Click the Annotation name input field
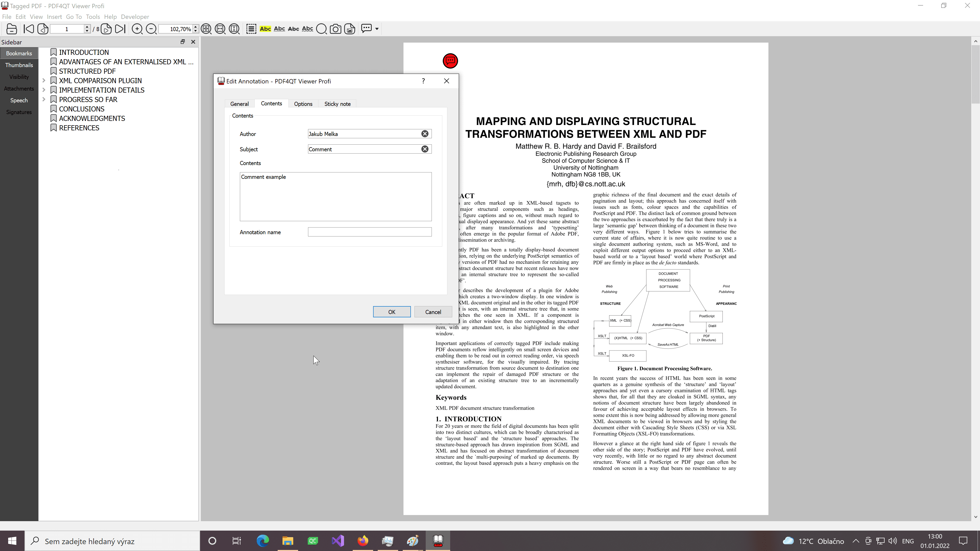The image size is (980, 551). pos(369,232)
